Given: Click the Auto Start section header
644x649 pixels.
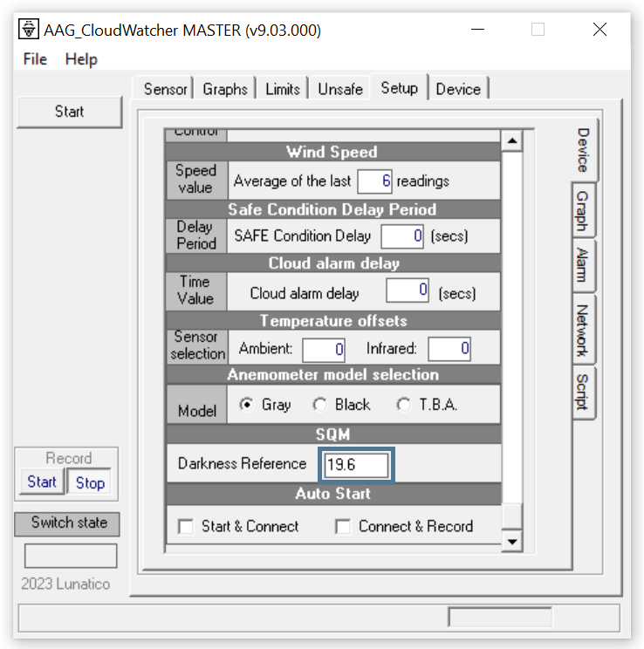Looking at the screenshot, I should pyautogui.click(x=333, y=494).
